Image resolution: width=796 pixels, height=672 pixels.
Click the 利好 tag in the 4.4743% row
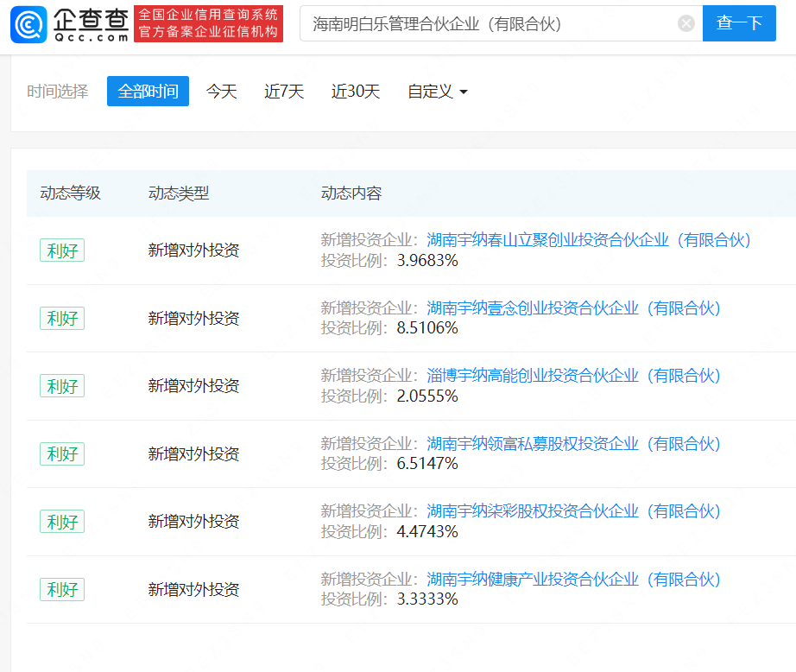[x=62, y=522]
